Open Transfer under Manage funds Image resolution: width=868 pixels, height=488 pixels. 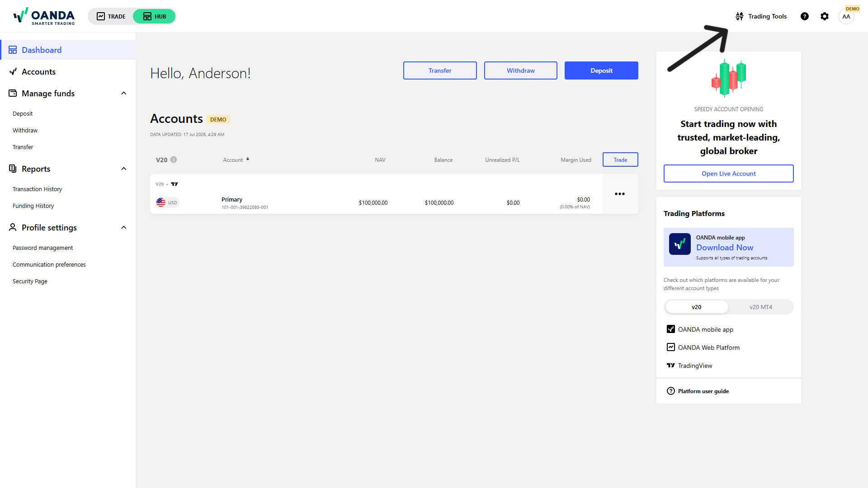click(x=23, y=147)
